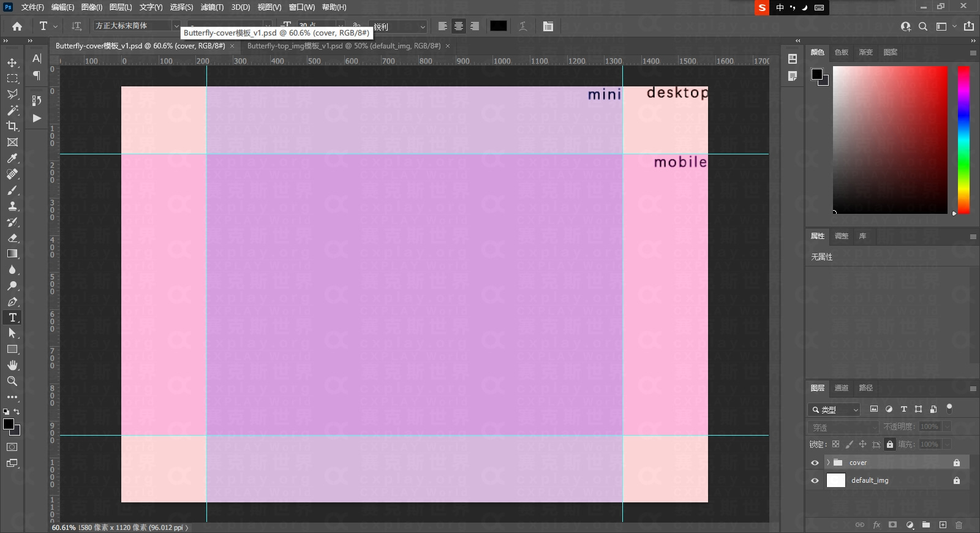The width and height of the screenshot is (980, 533).
Task: Toggle Character and Paragraph panels button
Action: click(548, 26)
